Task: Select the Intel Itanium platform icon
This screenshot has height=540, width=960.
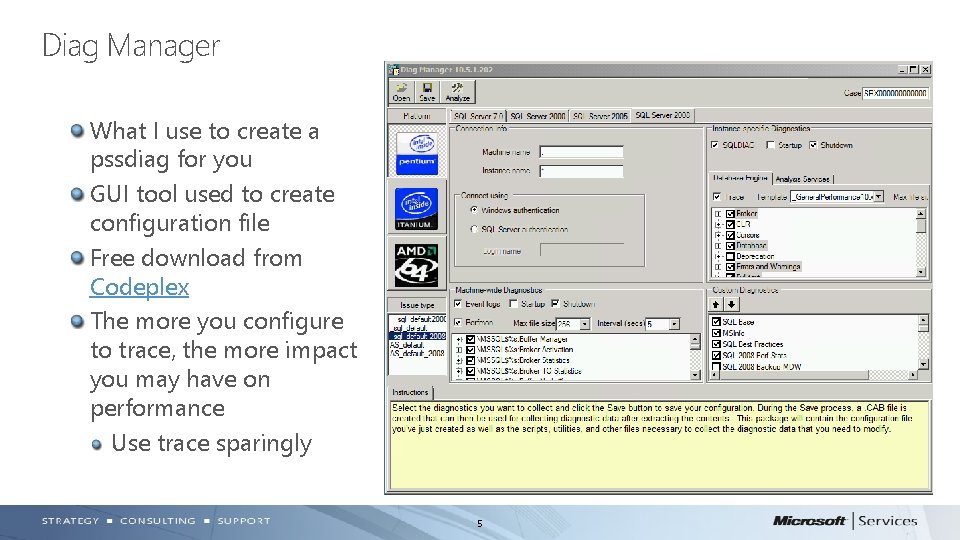Action: (416, 208)
